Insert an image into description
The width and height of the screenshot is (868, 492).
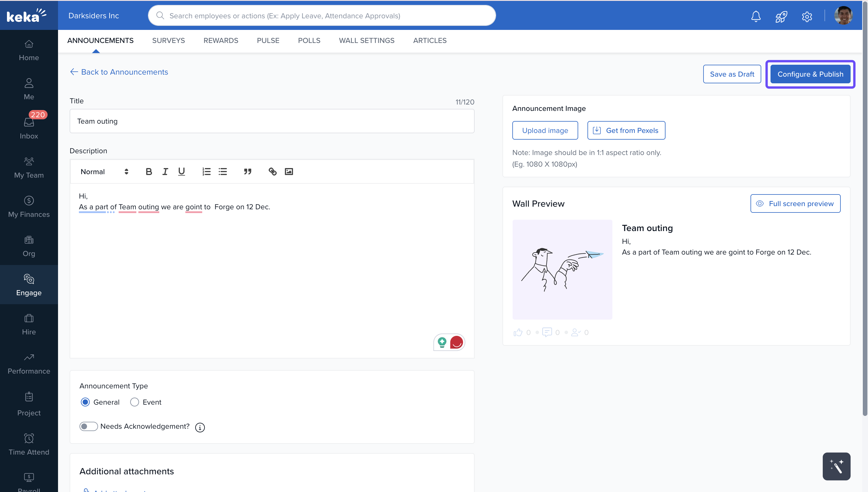tap(289, 172)
